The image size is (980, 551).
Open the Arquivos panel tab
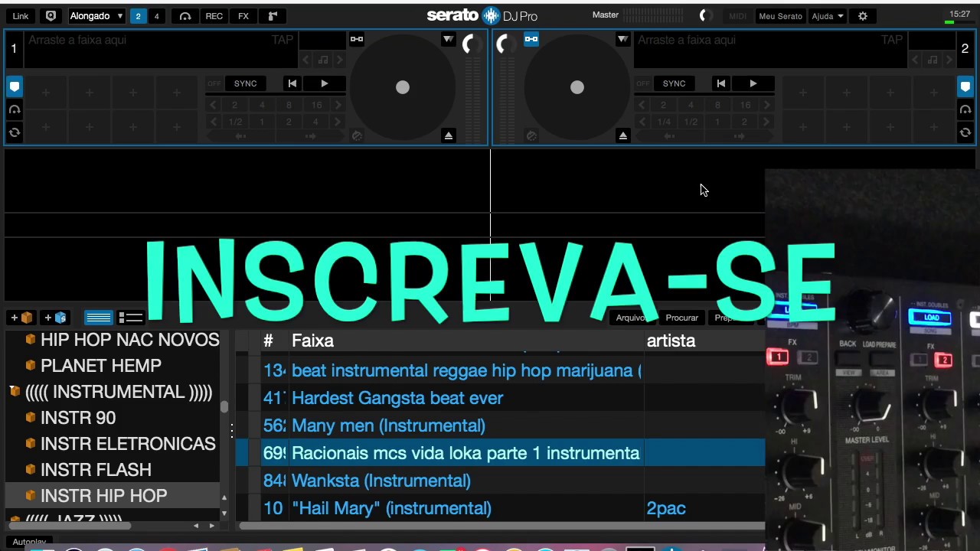click(632, 318)
